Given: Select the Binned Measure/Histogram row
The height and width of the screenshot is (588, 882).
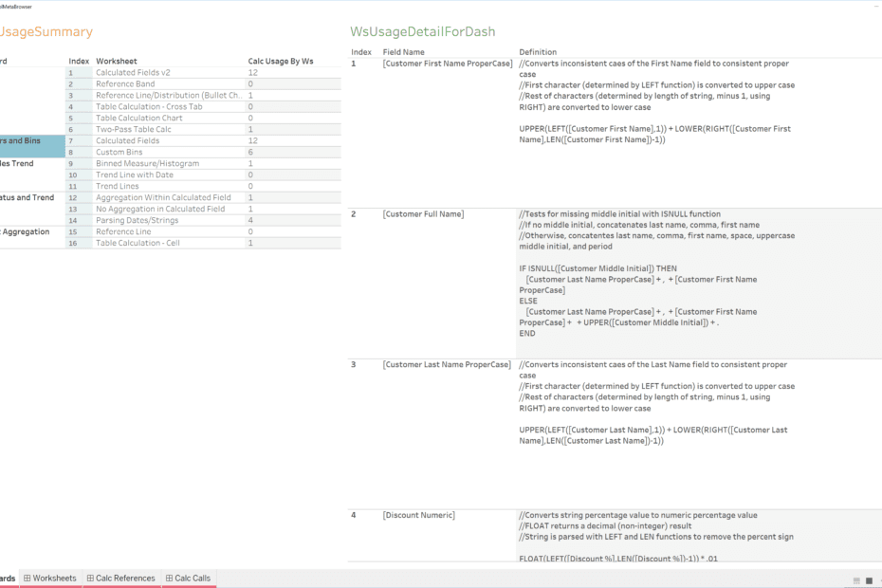Looking at the screenshot, I should point(203,163).
